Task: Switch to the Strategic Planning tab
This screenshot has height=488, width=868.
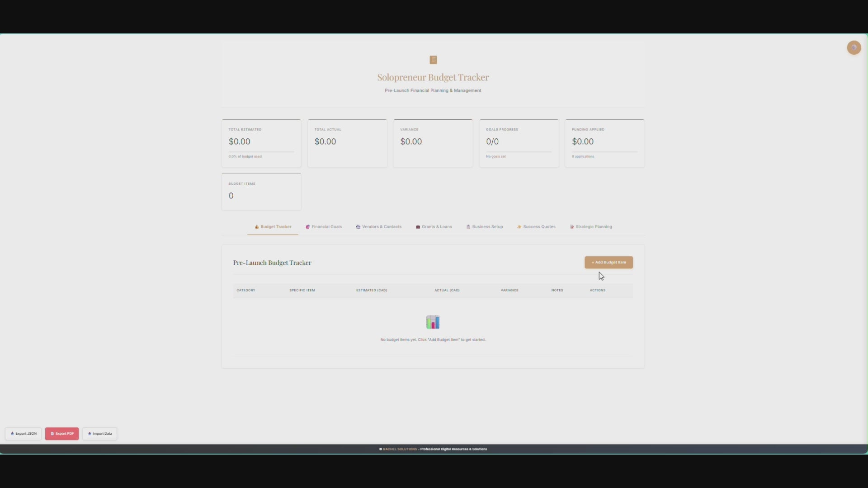Action: 591,227
